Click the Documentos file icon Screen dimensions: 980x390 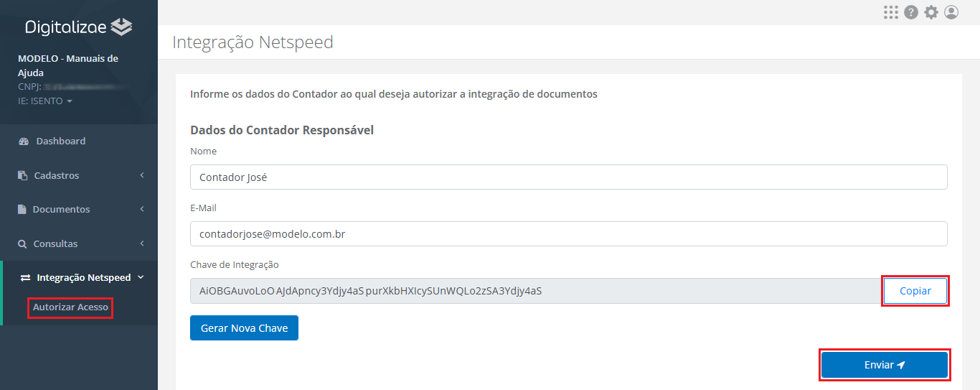click(22, 210)
